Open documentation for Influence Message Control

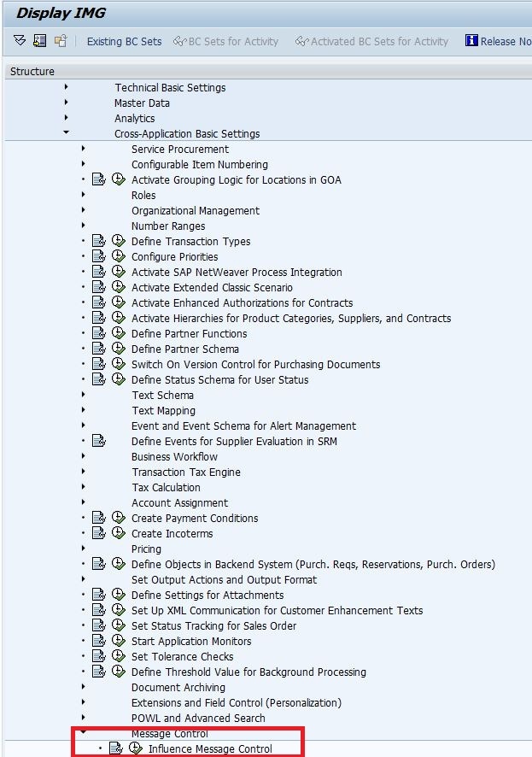116,748
